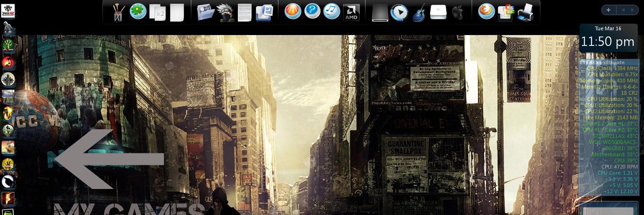Open the gadget thumbnail below EVEREST panel
Screen dimensions: 644x215
[608, 209]
